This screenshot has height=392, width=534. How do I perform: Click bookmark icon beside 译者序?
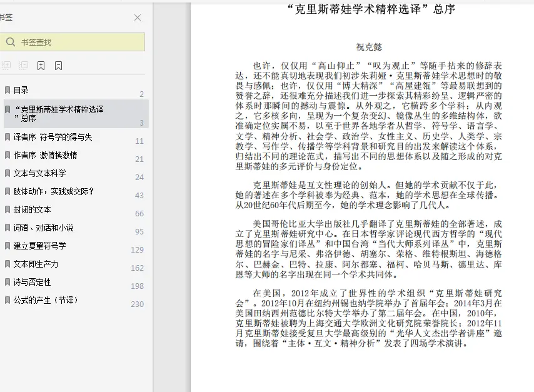pos(7,137)
